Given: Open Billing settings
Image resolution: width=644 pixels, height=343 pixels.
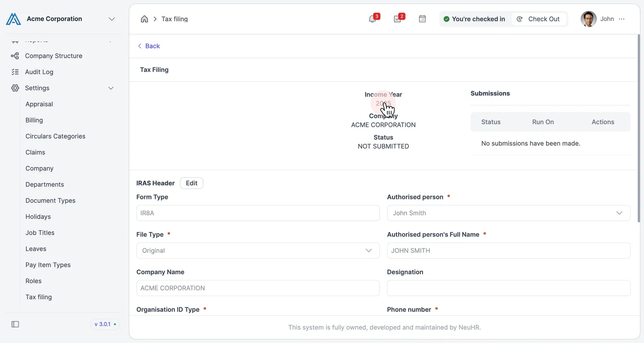Looking at the screenshot, I should pos(34,120).
